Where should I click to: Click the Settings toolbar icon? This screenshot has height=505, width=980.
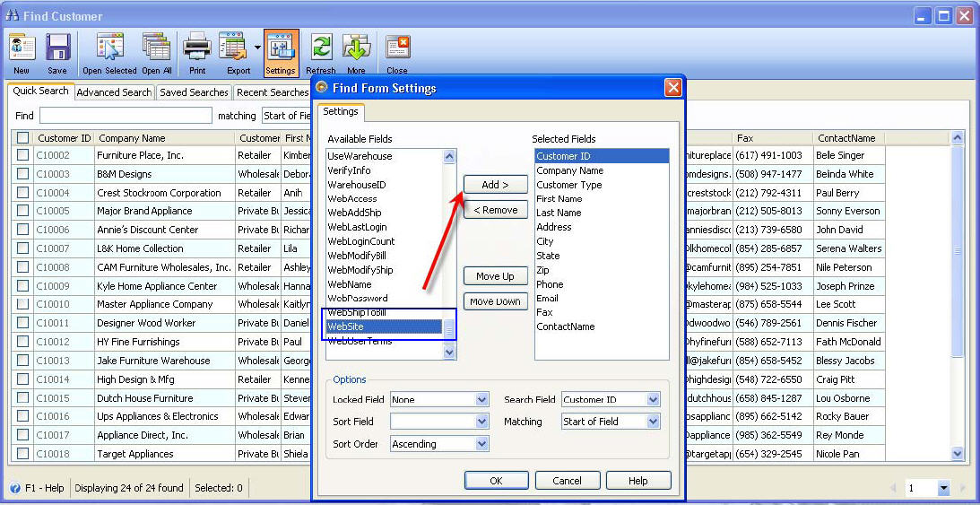click(281, 50)
